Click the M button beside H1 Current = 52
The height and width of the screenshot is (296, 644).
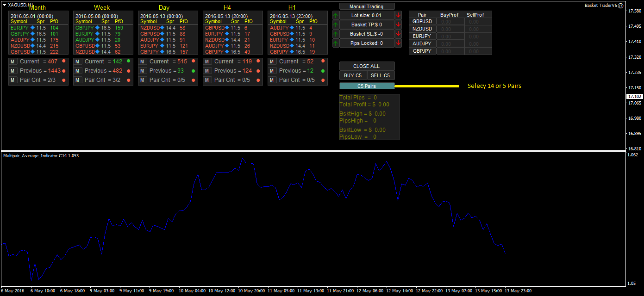272,62
